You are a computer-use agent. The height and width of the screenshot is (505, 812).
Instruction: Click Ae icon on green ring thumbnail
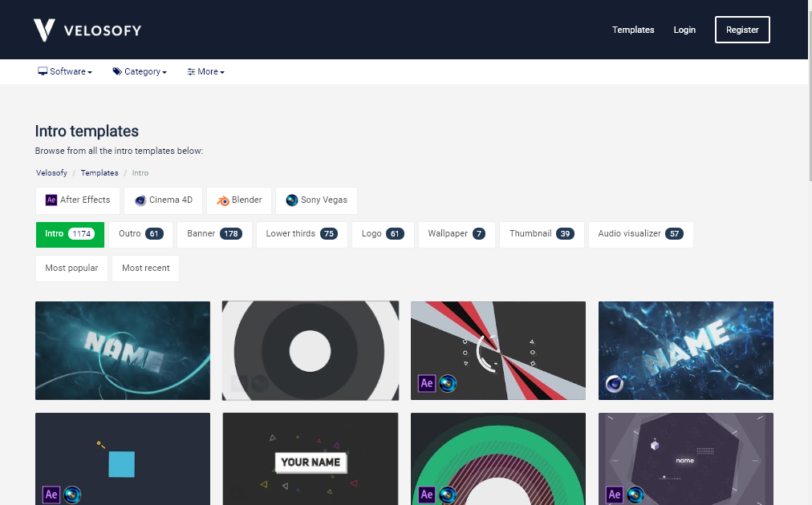click(x=427, y=495)
